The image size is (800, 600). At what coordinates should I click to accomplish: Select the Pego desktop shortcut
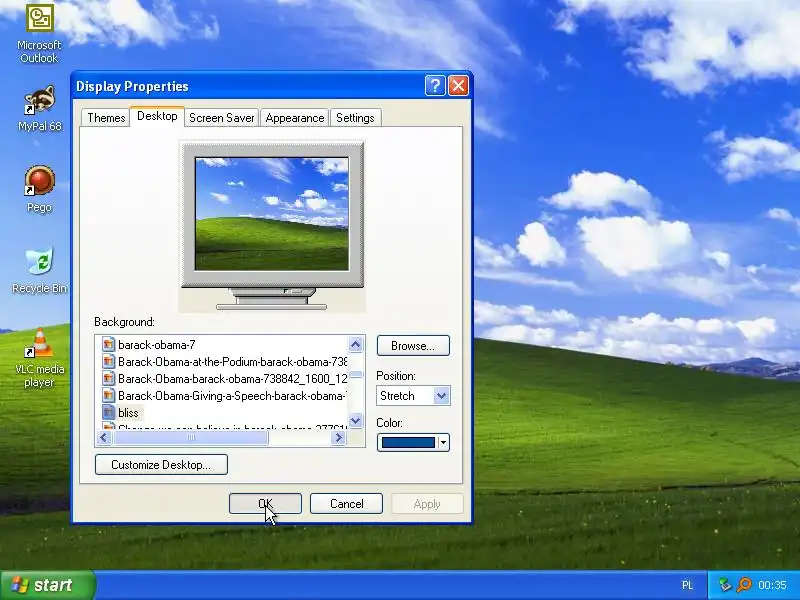[x=39, y=189]
